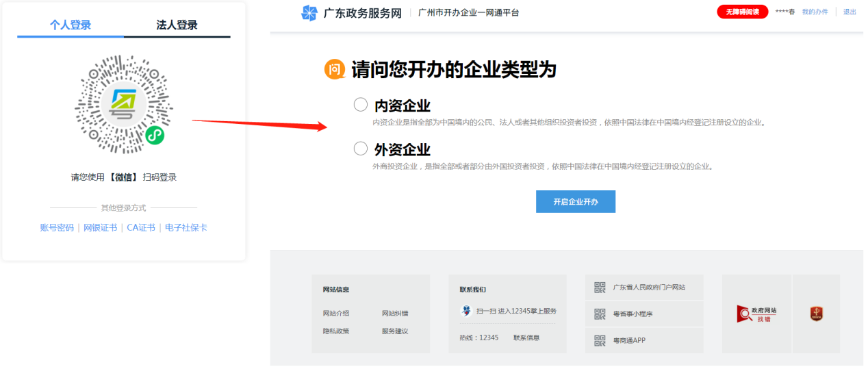Click the 联系我们 footer heading
Screen dimensions: 868x369
point(473,290)
